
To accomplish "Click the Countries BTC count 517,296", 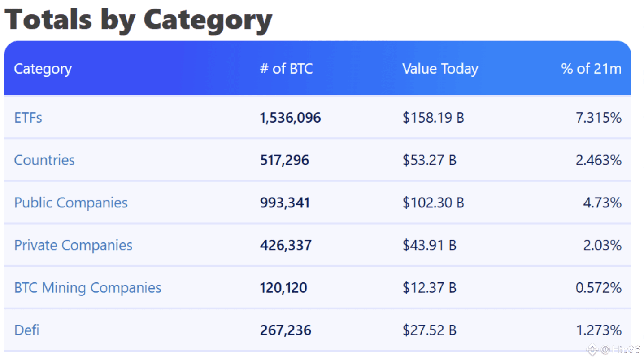I will 284,160.
